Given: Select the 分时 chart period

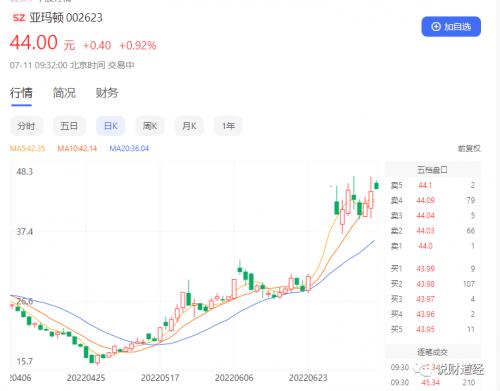Looking at the screenshot, I should pyautogui.click(x=26, y=126).
